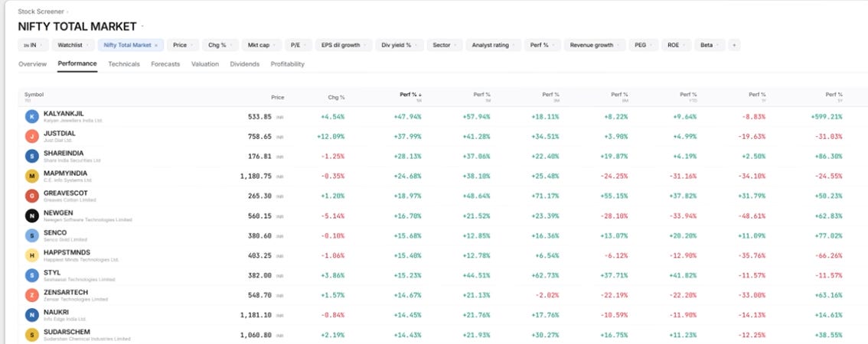Click the KALYANKJIL stock logo icon

(32, 116)
